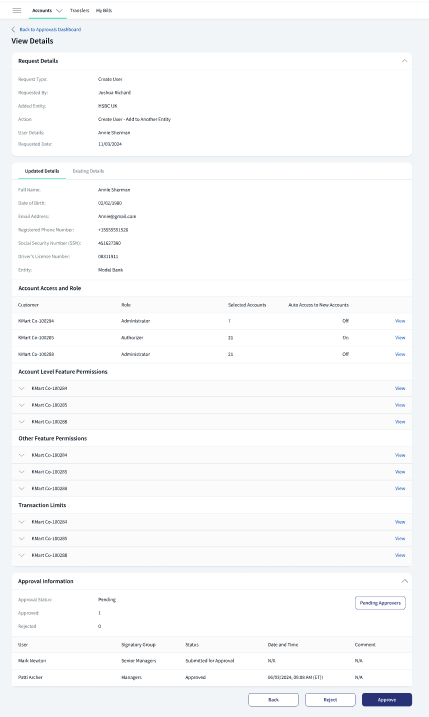The height and width of the screenshot is (717, 429).
Task: Expand the second KMart row under Other Feature Permissions
Action: pos(21,472)
